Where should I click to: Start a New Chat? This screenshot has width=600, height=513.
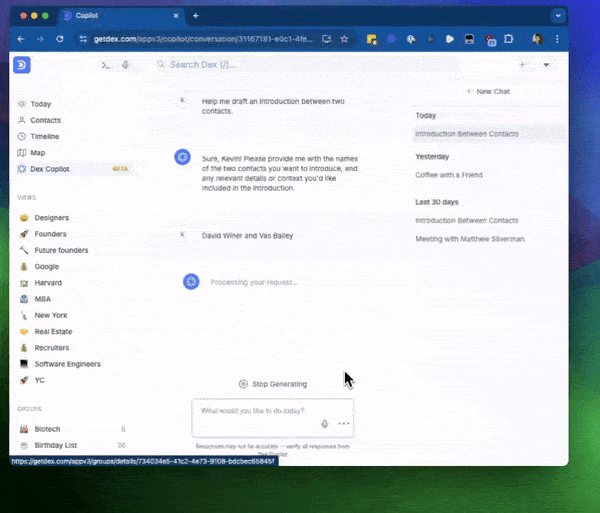(x=489, y=91)
